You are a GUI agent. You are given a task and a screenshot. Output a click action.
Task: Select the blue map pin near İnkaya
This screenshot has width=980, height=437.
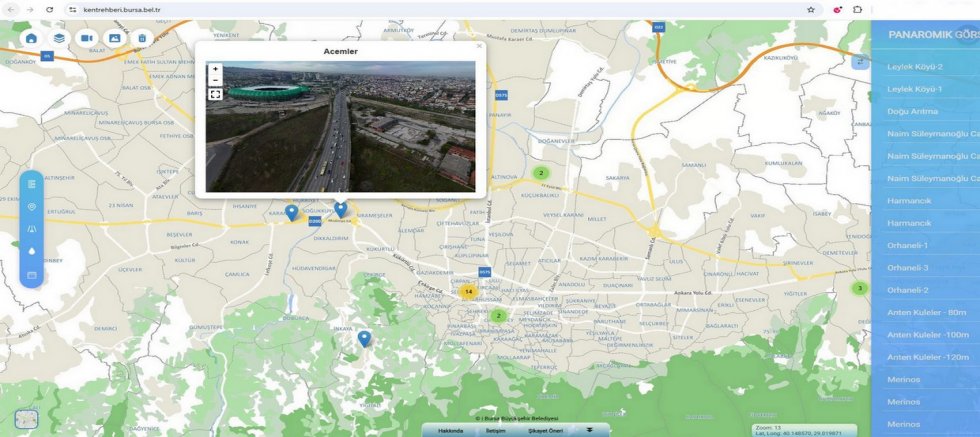click(x=364, y=339)
